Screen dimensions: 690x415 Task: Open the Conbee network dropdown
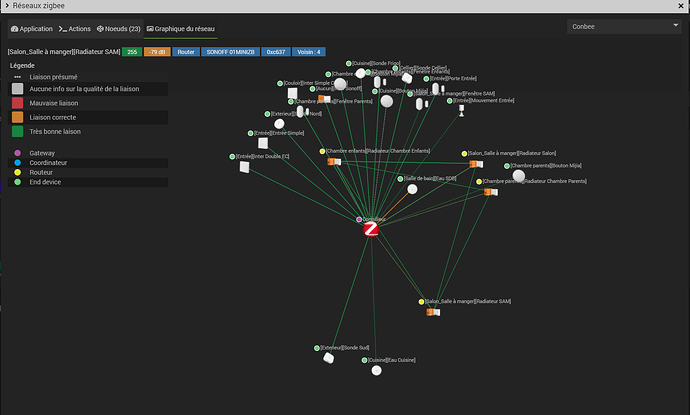coord(624,26)
